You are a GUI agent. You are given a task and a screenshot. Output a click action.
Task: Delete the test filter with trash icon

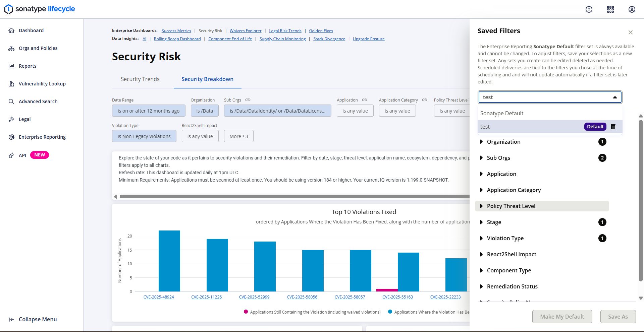point(613,127)
